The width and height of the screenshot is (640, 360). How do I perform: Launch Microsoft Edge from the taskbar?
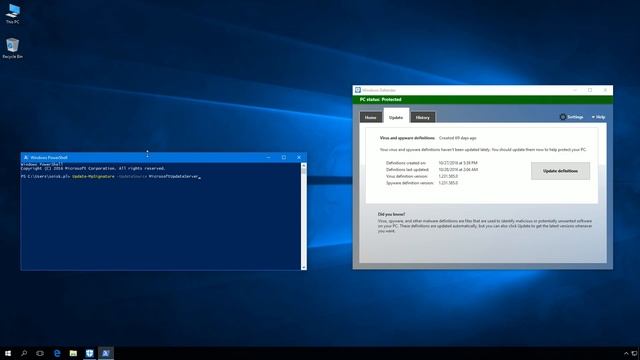[57, 353]
